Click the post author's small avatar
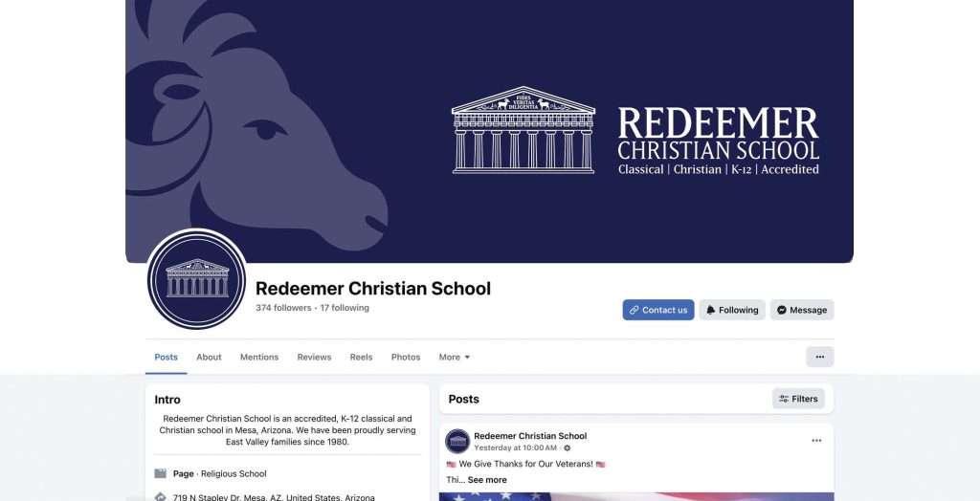 click(457, 441)
